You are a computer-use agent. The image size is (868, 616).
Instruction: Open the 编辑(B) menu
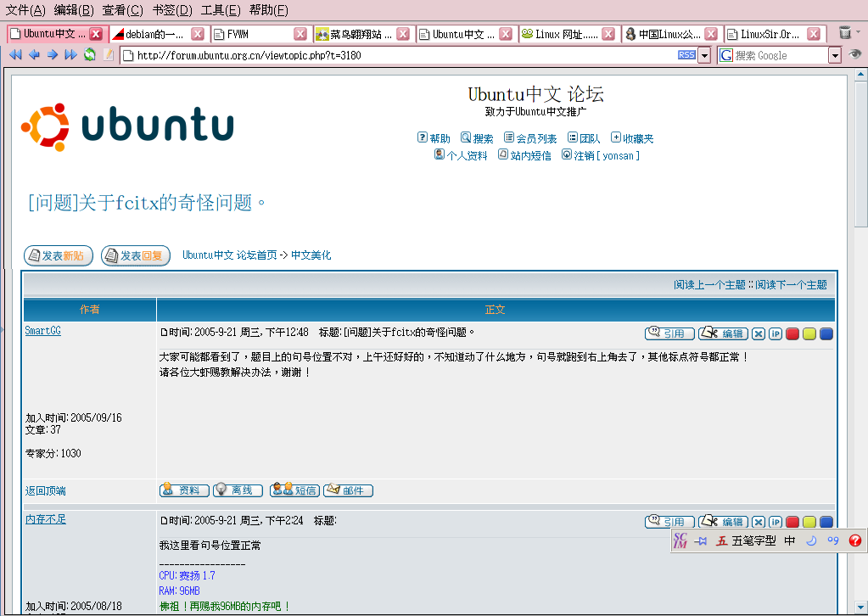tap(74, 10)
